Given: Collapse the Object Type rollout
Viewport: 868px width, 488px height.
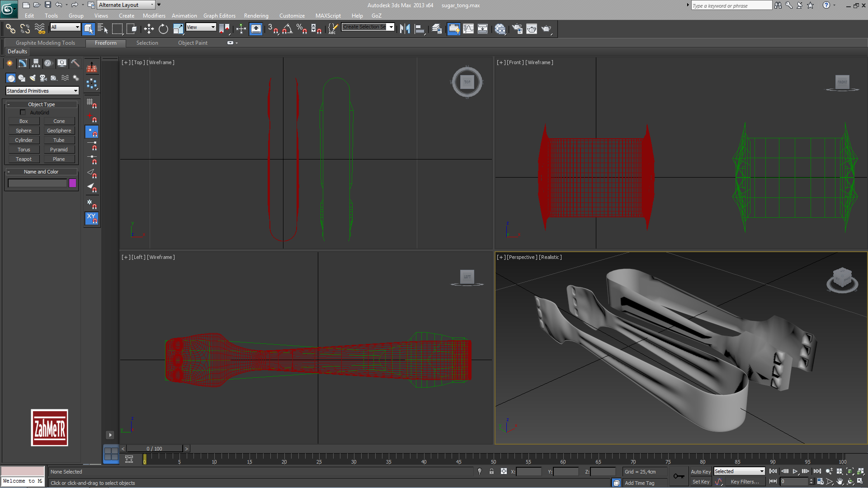Looking at the screenshot, I should [x=41, y=104].
